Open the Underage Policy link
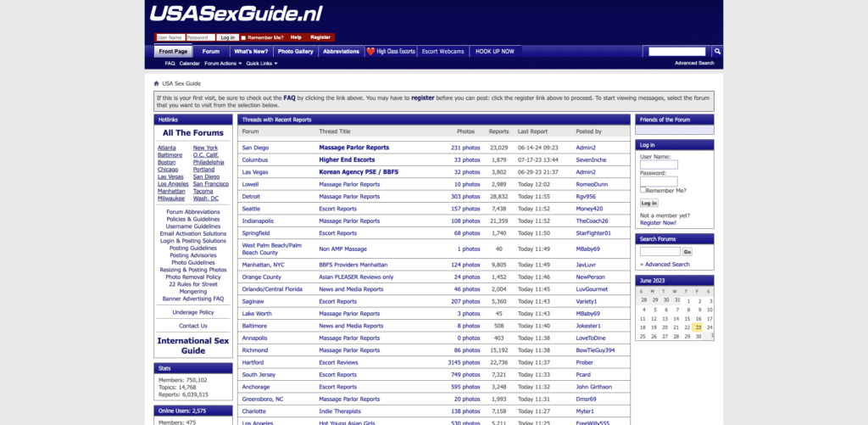868x425 pixels. 193,312
